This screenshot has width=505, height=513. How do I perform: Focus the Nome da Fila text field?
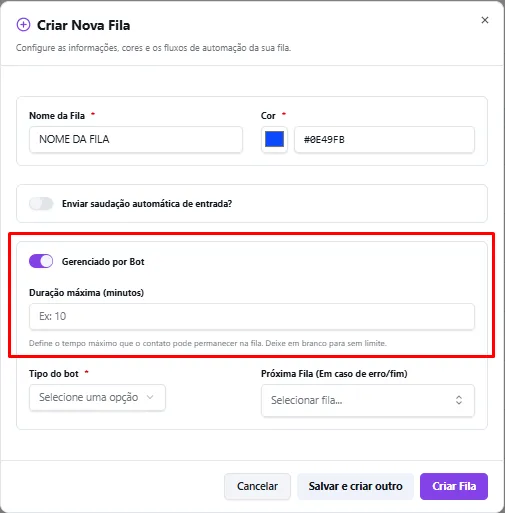click(x=136, y=139)
